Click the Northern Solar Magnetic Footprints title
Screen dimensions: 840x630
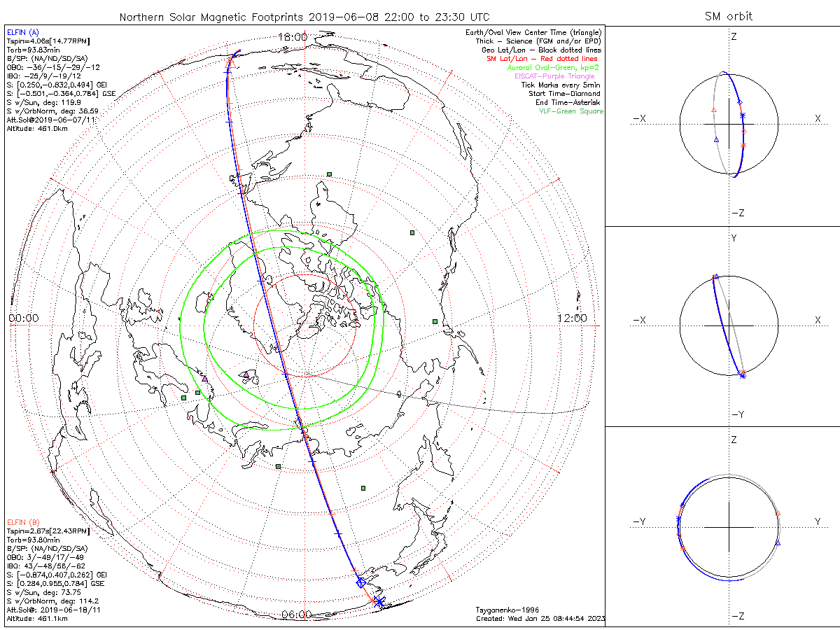click(x=304, y=17)
